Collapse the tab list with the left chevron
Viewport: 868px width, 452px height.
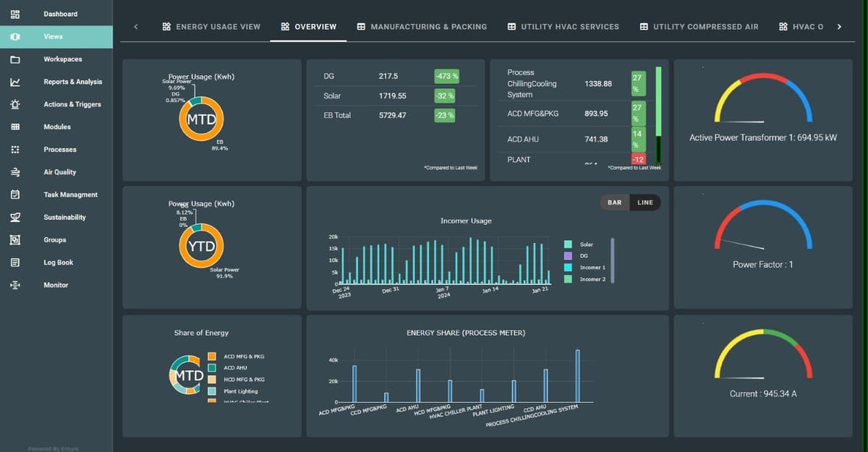pos(135,26)
